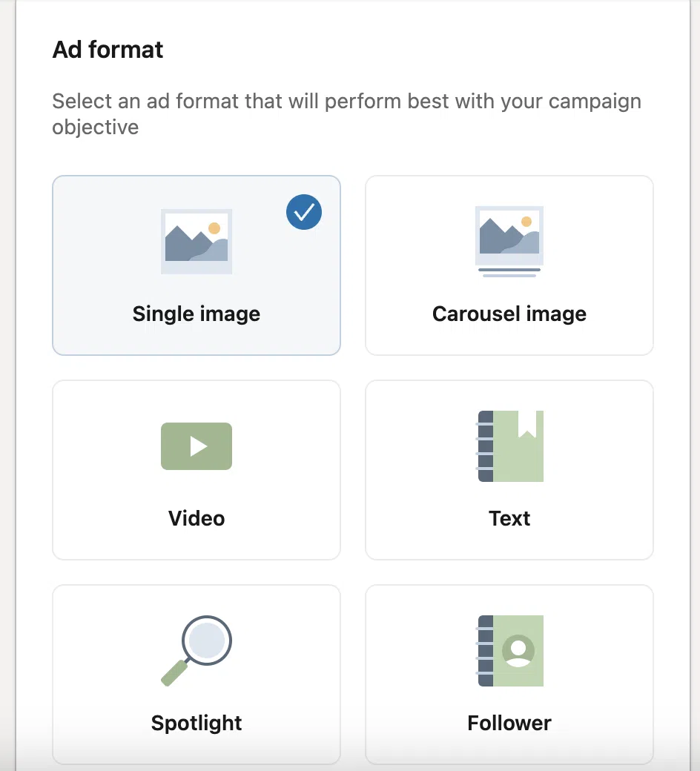Select the "Video" label text

click(x=197, y=518)
